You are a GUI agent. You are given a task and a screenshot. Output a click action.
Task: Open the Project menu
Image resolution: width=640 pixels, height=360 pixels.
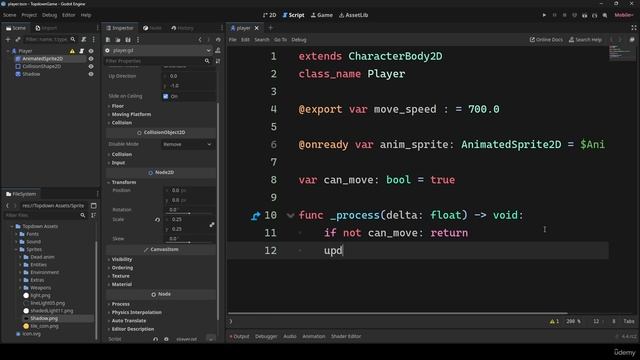click(x=29, y=15)
